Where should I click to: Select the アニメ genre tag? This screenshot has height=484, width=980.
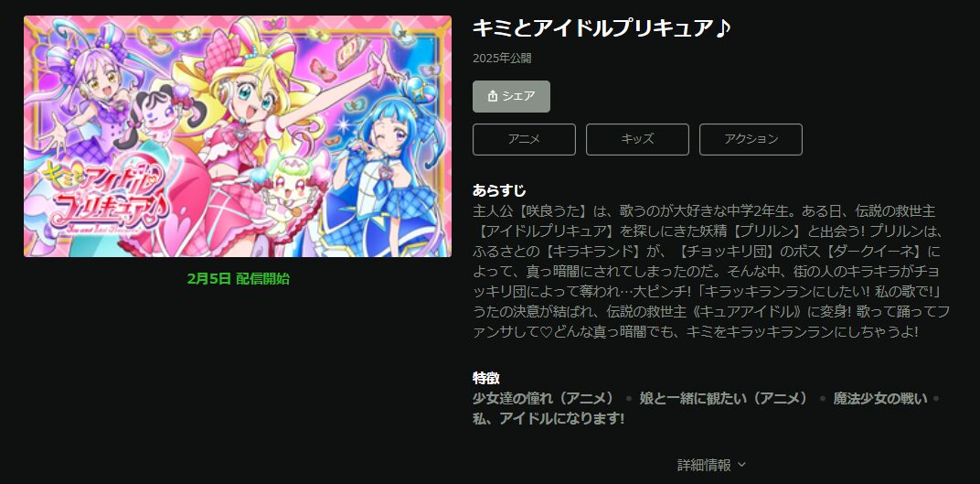coord(524,139)
